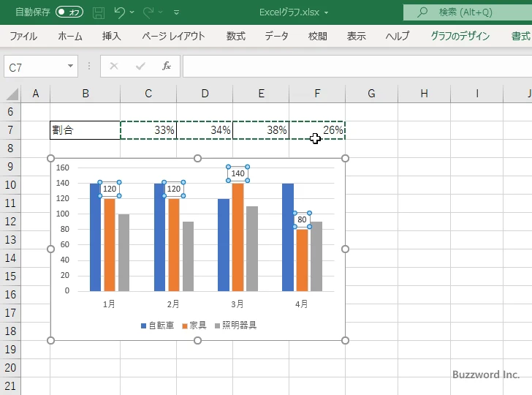Select column header G
The width and height of the screenshot is (532, 395).
371,94
